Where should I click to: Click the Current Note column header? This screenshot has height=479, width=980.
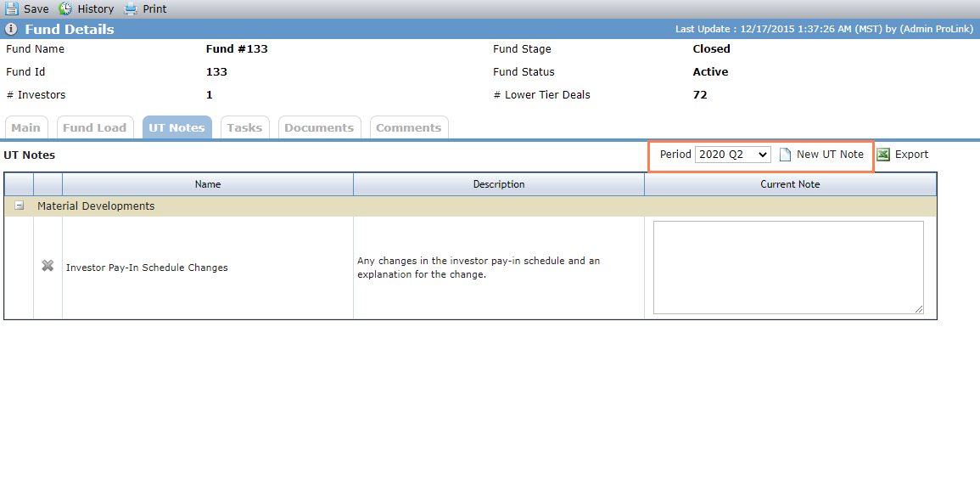tap(790, 184)
